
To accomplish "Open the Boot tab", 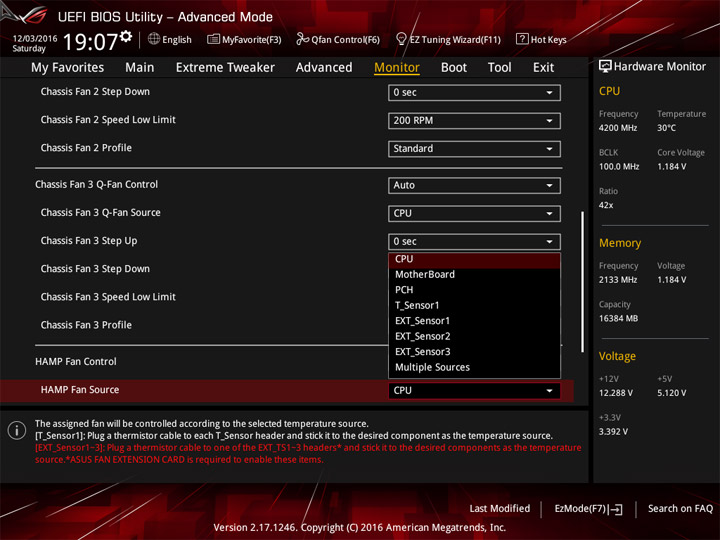I will click(454, 68).
